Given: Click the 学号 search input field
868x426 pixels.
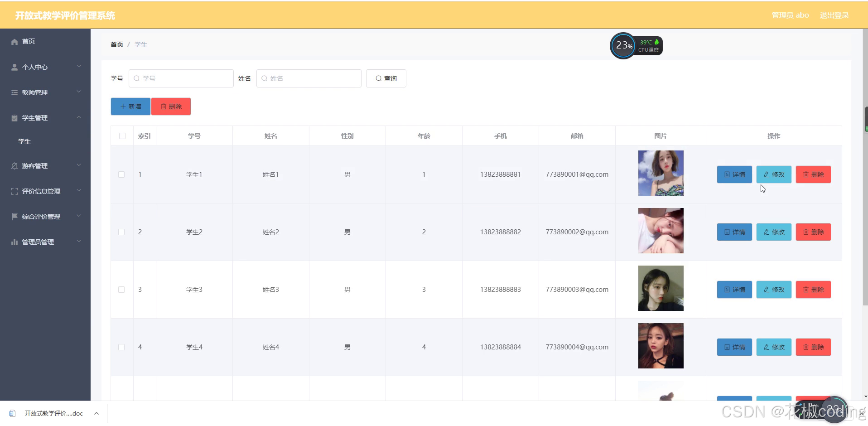Looking at the screenshot, I should point(181,78).
